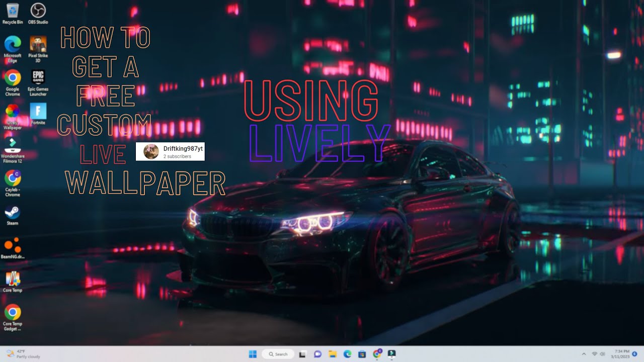Switch to Chrome in the taskbar
The image size is (644, 362).
point(377,354)
